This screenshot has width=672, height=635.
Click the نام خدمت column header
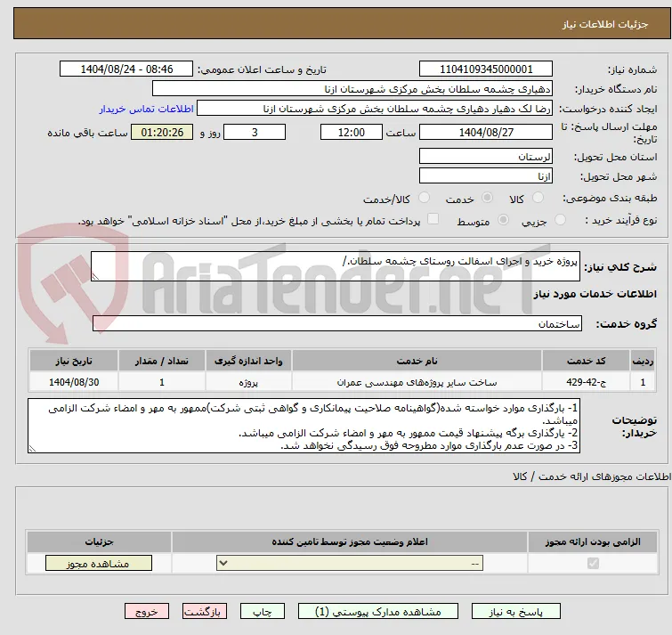pyautogui.click(x=417, y=361)
